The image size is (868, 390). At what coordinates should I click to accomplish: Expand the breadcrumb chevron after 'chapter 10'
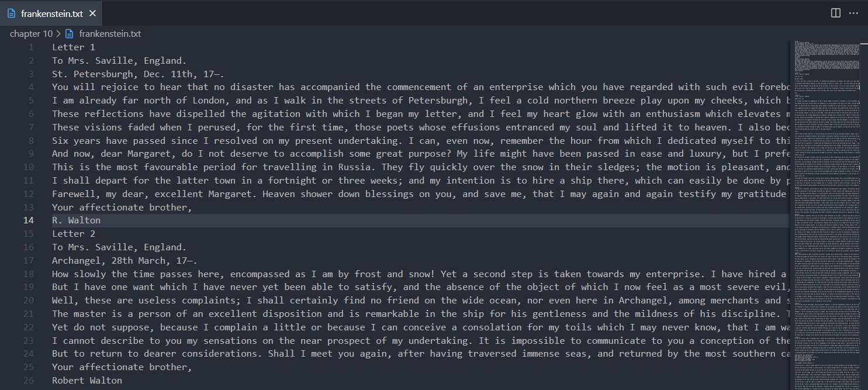59,34
